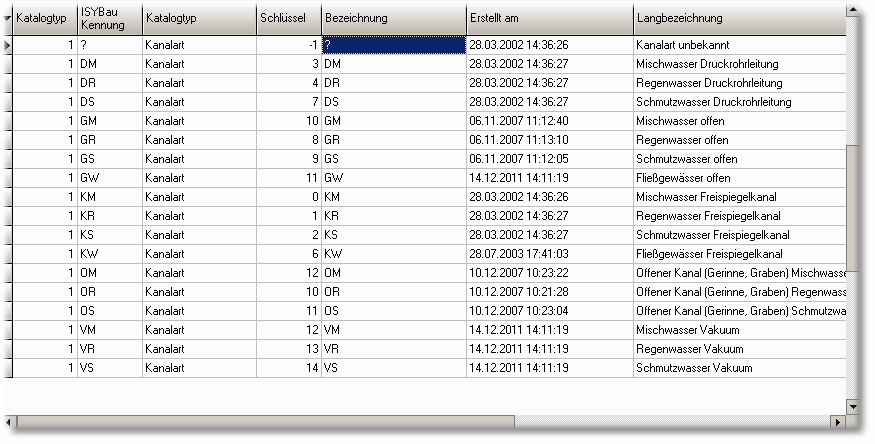
Task: Select the 'Schmutzwasser offen' cell
Action: 738,159
